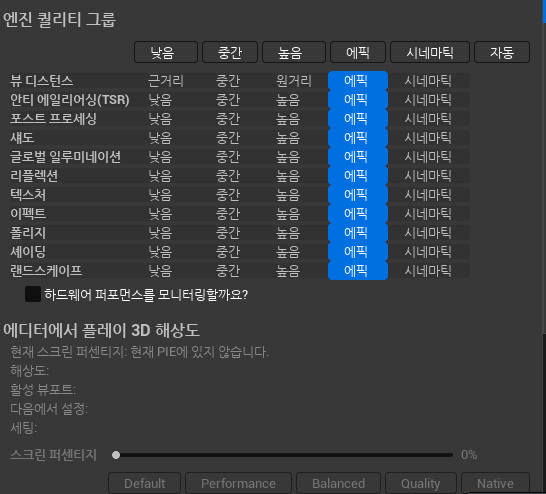This screenshot has width=546, height=494.
Task: Click the Balanced screen percentage preset
Action: click(338, 483)
